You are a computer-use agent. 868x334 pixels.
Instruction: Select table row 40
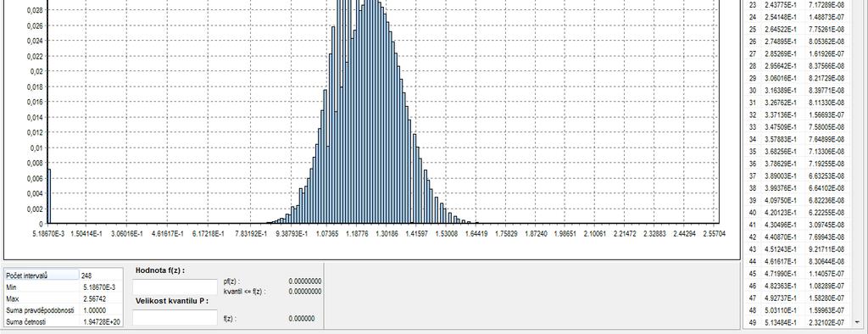click(x=797, y=212)
